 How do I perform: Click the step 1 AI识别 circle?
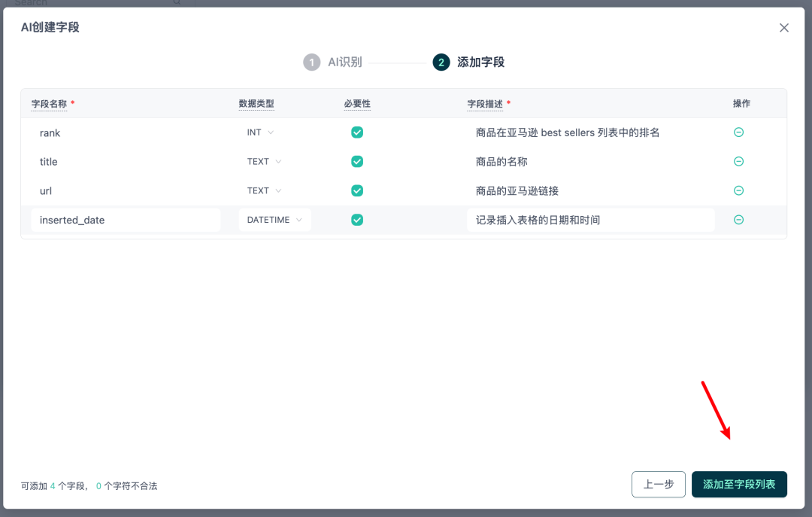[311, 62]
